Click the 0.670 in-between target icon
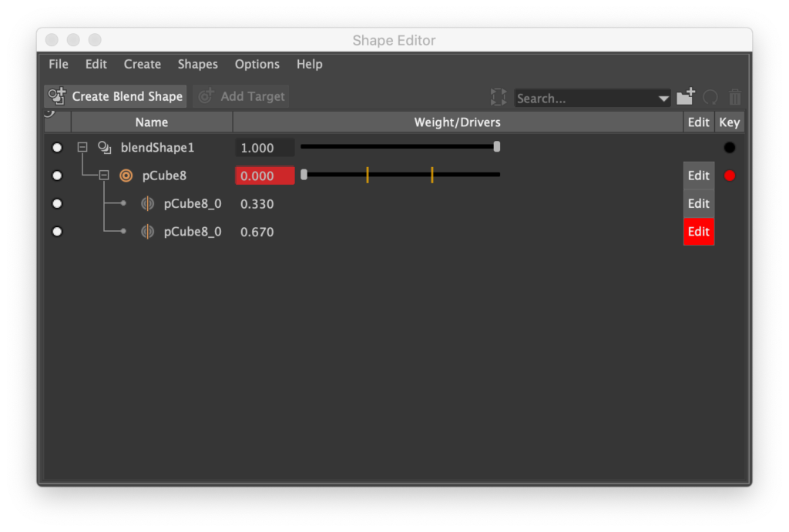Image resolution: width=789 pixels, height=532 pixels. click(x=147, y=232)
